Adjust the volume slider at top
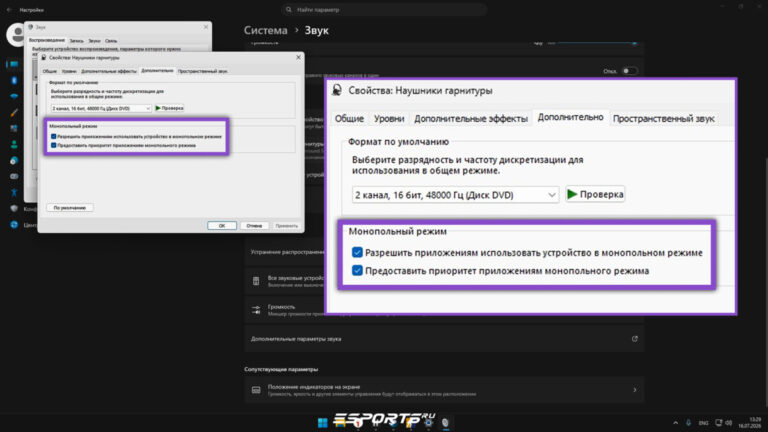The height and width of the screenshot is (432, 768). pos(597,43)
